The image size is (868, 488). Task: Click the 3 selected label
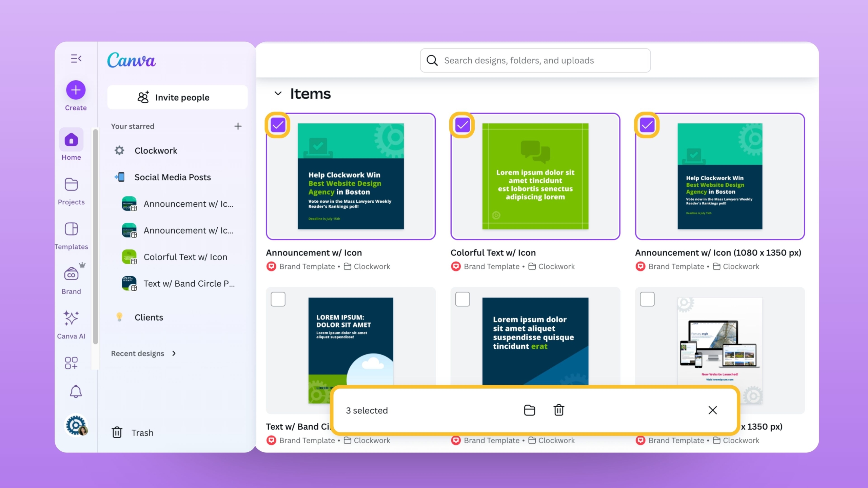pos(367,410)
